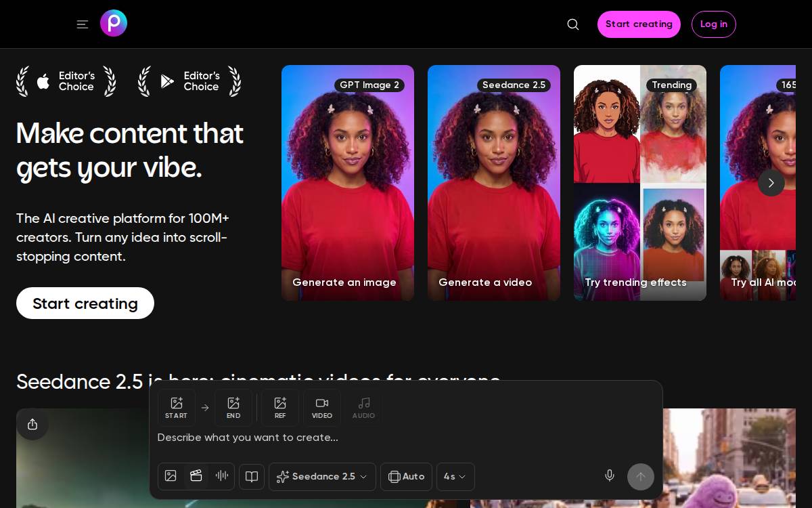812x508 pixels.
Task: Add a START frame image
Action: (x=177, y=408)
